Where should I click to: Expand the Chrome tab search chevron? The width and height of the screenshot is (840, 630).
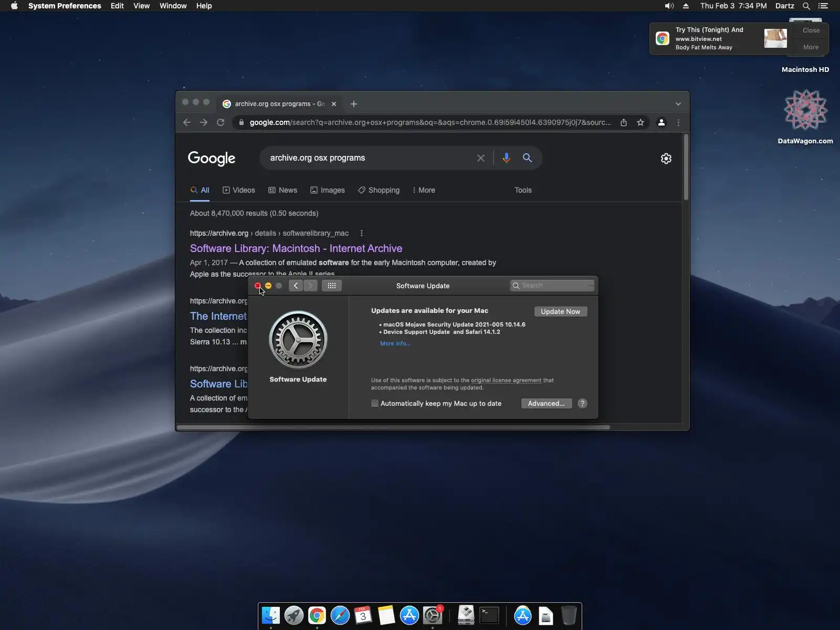(x=678, y=104)
